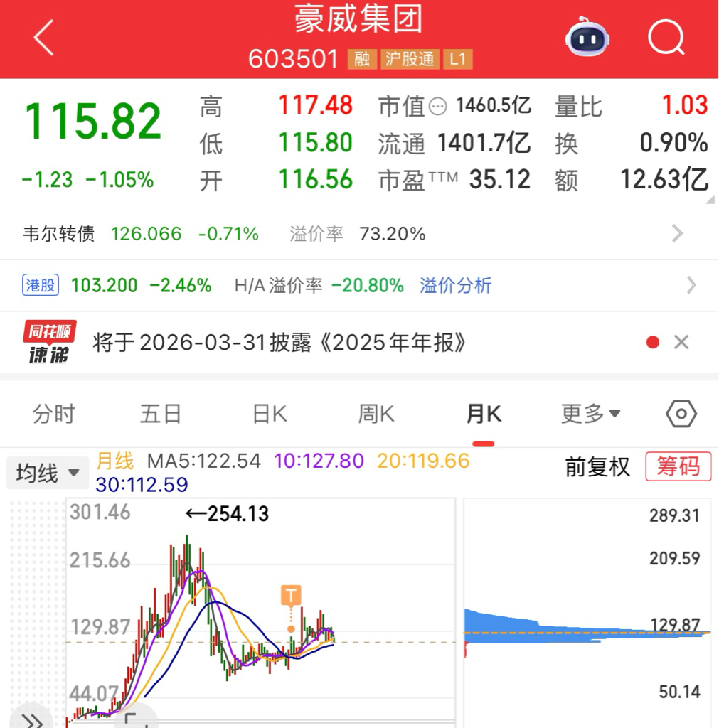
Task: Tap the change -1.23 -1.05%
Action: pos(87,180)
